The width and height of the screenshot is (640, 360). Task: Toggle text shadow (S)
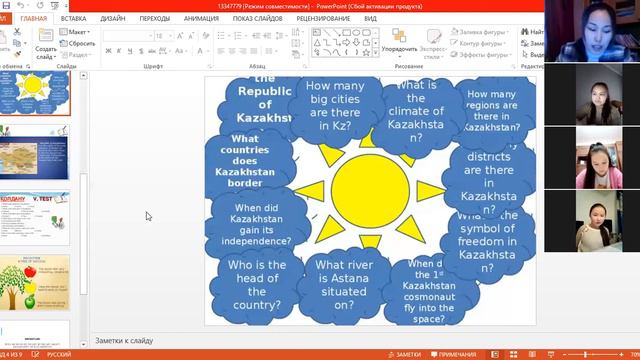click(x=141, y=51)
